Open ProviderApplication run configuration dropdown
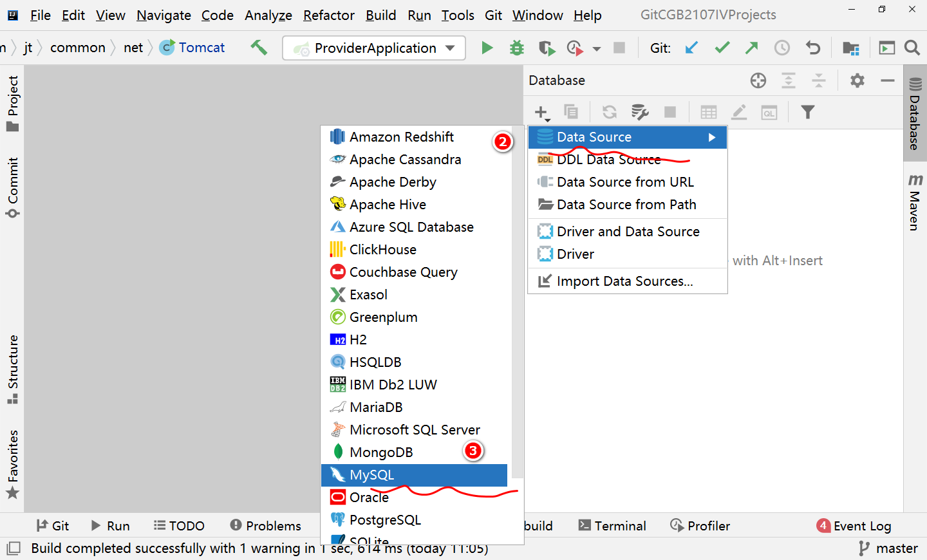This screenshot has height=560, width=927. coord(374,48)
